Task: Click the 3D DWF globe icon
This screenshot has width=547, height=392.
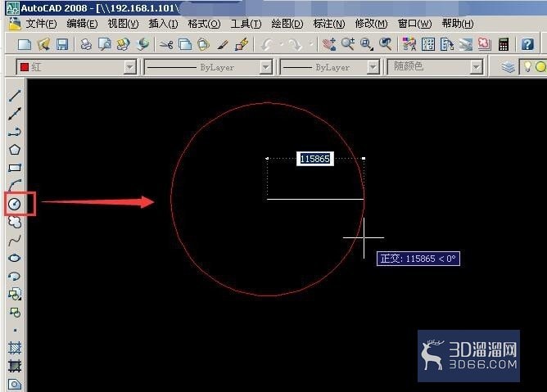Action: (142, 44)
